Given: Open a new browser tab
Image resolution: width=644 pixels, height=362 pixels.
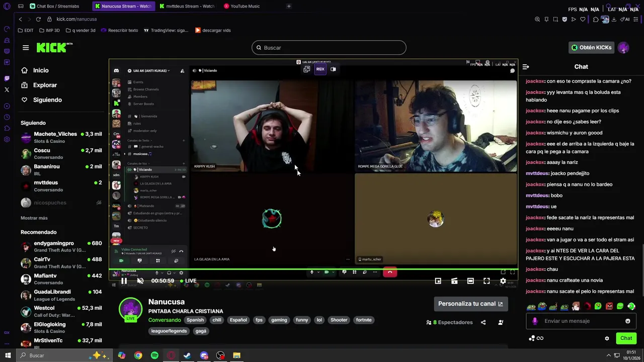Looking at the screenshot, I should point(289,6).
